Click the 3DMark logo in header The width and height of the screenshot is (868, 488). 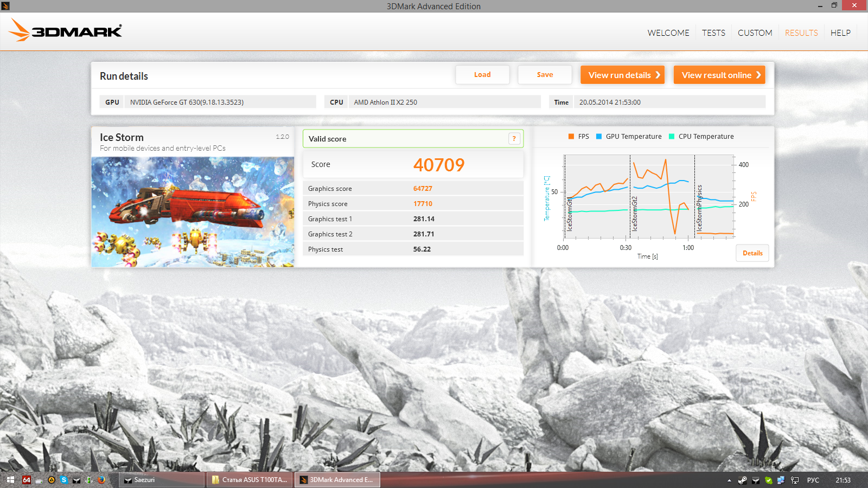pyautogui.click(x=65, y=30)
